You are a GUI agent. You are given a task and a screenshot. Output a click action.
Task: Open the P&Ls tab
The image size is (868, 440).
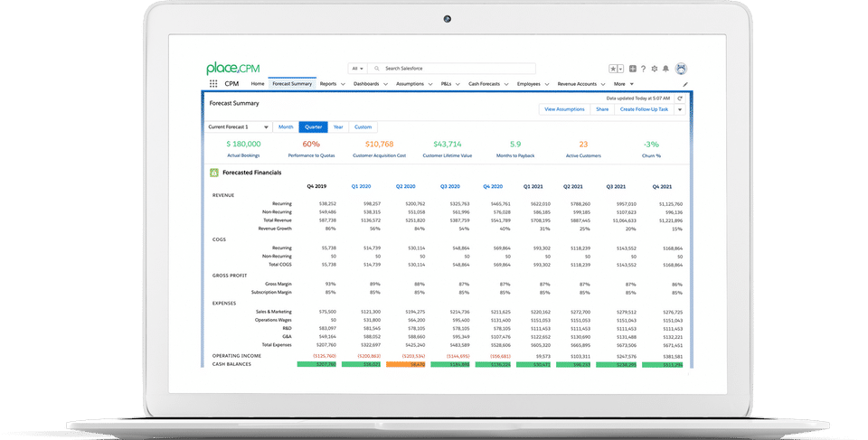pos(446,84)
